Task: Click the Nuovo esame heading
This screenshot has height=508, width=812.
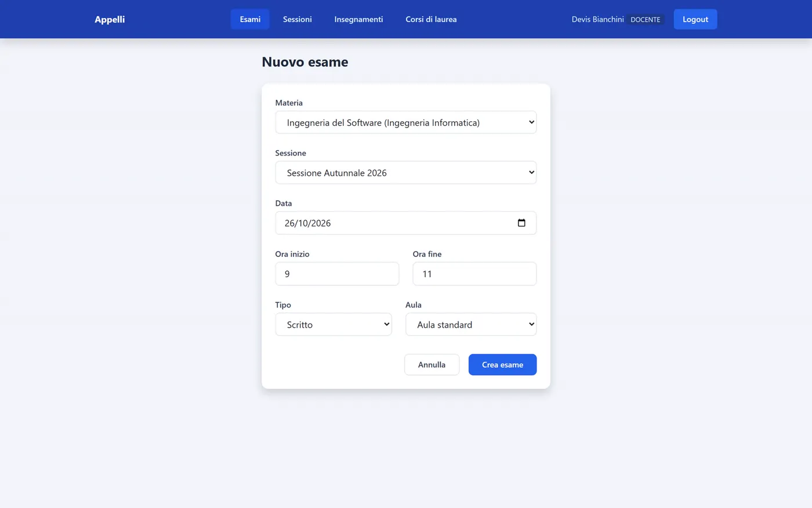Action: point(305,62)
